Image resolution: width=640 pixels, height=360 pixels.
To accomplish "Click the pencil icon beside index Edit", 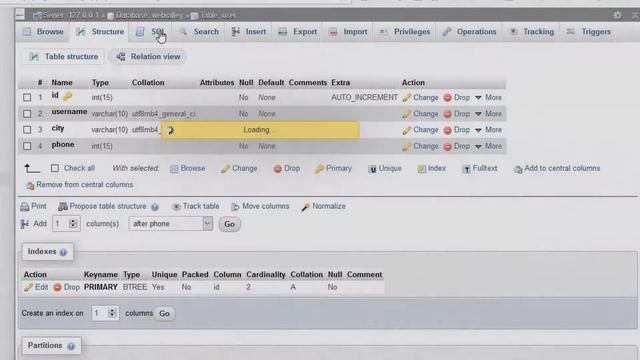I will [28, 287].
